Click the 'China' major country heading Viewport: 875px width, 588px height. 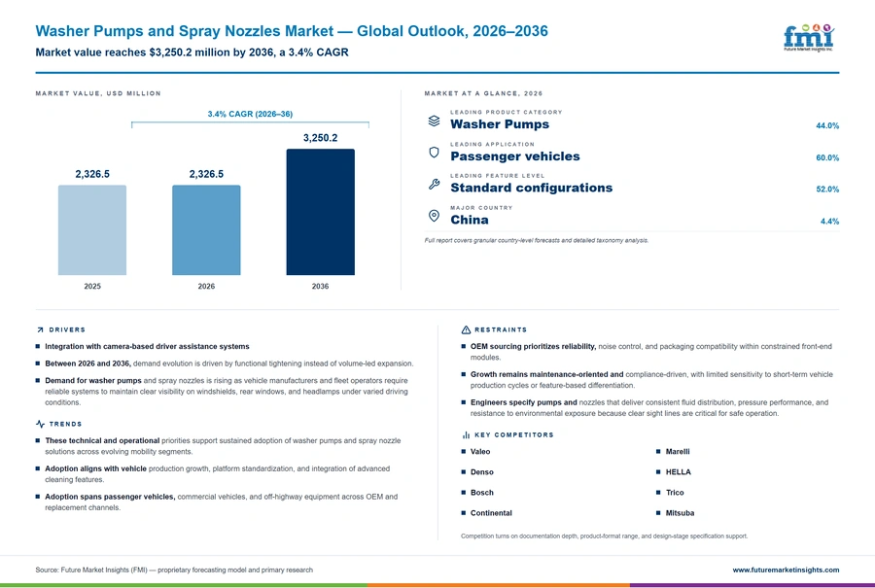(x=470, y=220)
